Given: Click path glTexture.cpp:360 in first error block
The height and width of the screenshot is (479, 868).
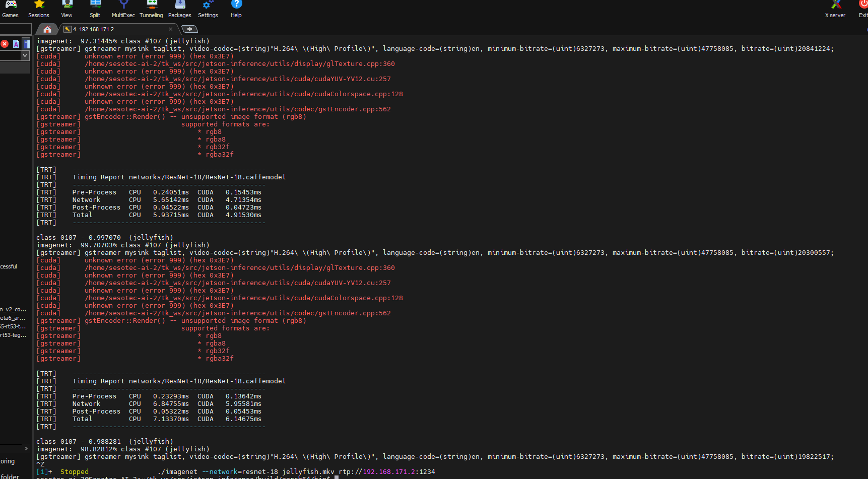Looking at the screenshot, I should click(240, 64).
